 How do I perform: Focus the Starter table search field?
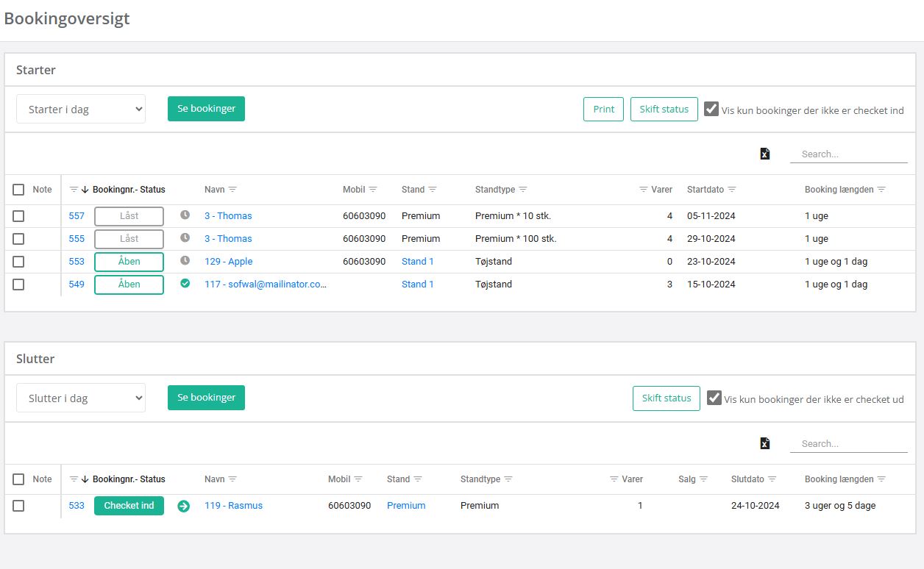848,154
